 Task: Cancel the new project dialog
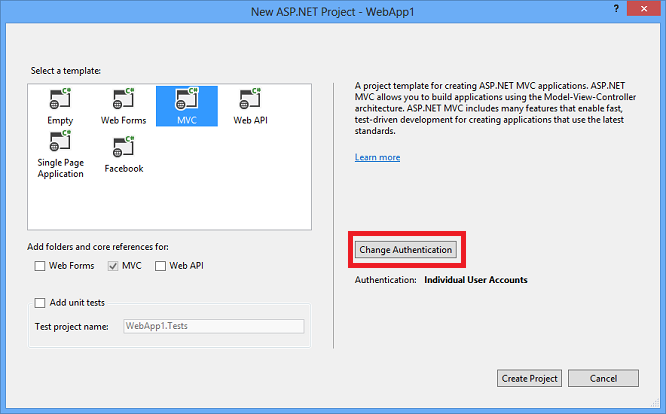[603, 378]
